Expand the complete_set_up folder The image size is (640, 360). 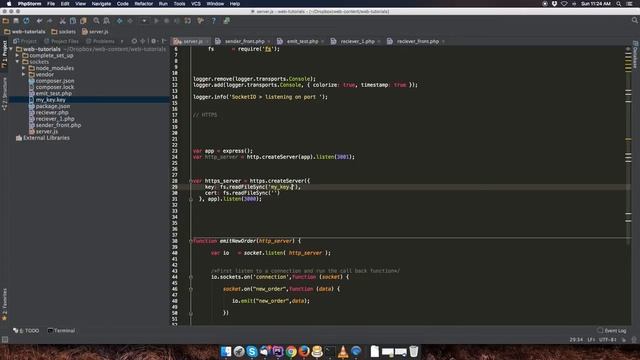tap(18, 56)
